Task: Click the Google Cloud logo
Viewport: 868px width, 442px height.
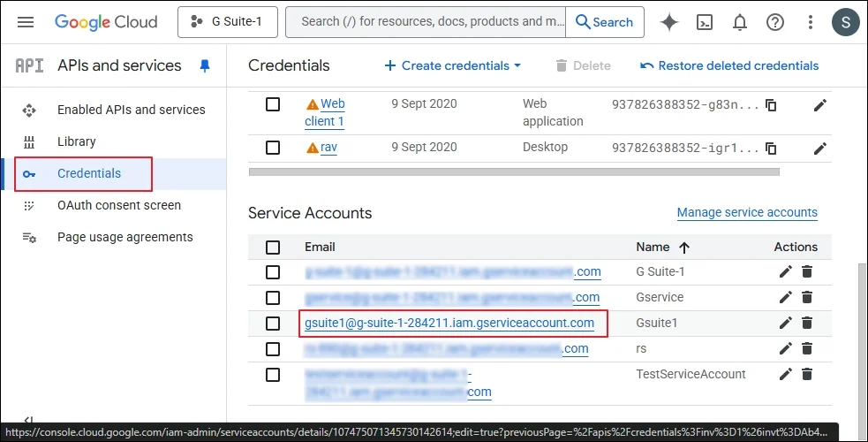Action: pos(106,22)
